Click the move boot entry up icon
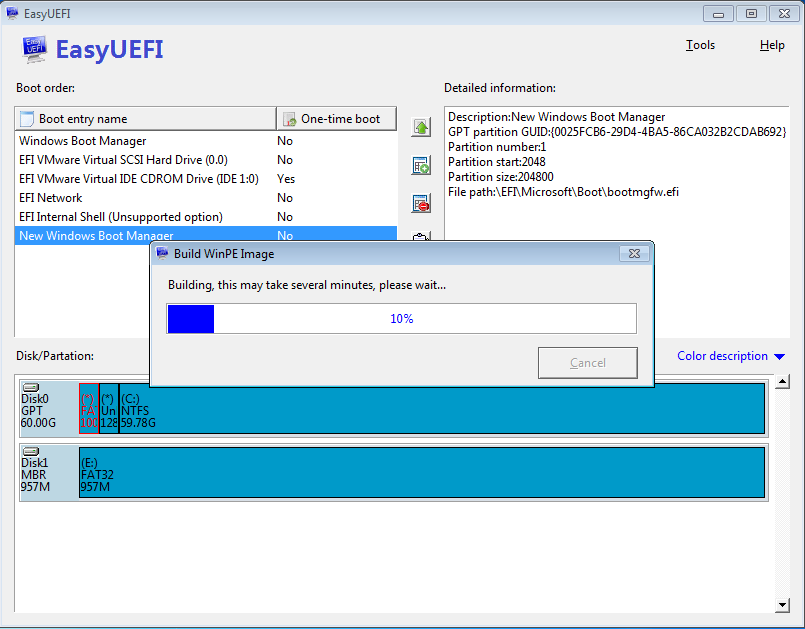The width and height of the screenshot is (805, 629). (421, 127)
